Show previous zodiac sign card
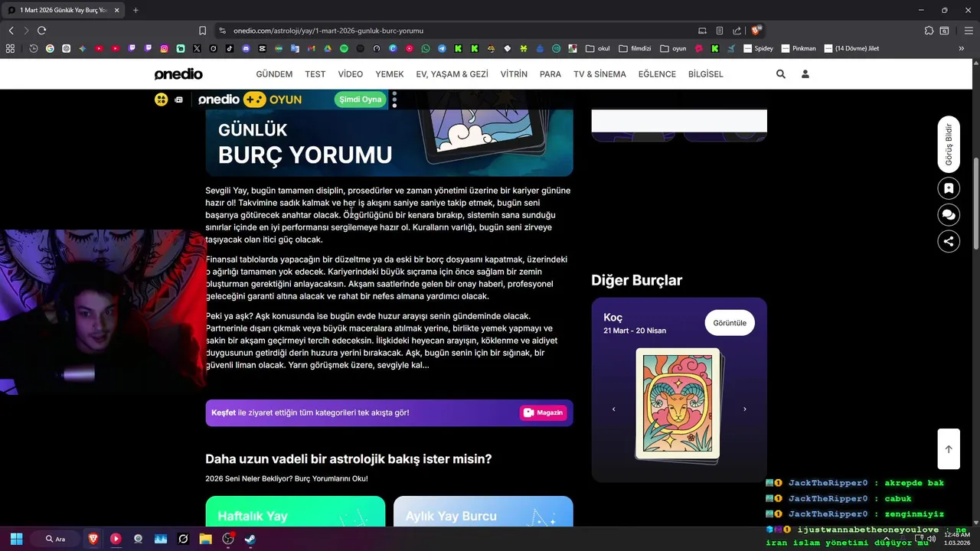 [613, 409]
